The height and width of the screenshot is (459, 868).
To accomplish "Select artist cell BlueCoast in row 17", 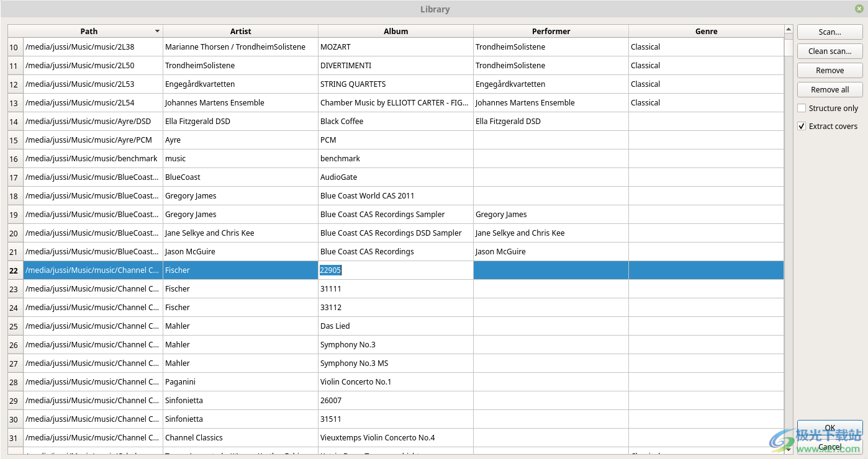I will point(241,177).
